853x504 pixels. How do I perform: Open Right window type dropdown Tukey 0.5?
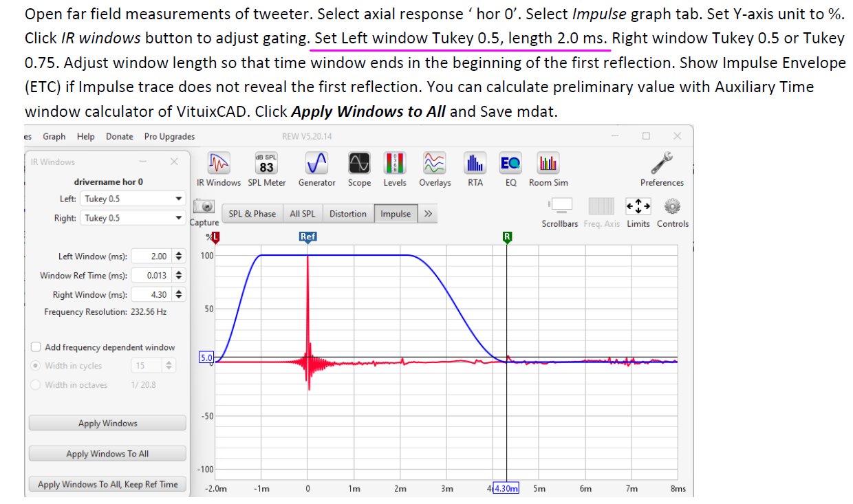[133, 218]
